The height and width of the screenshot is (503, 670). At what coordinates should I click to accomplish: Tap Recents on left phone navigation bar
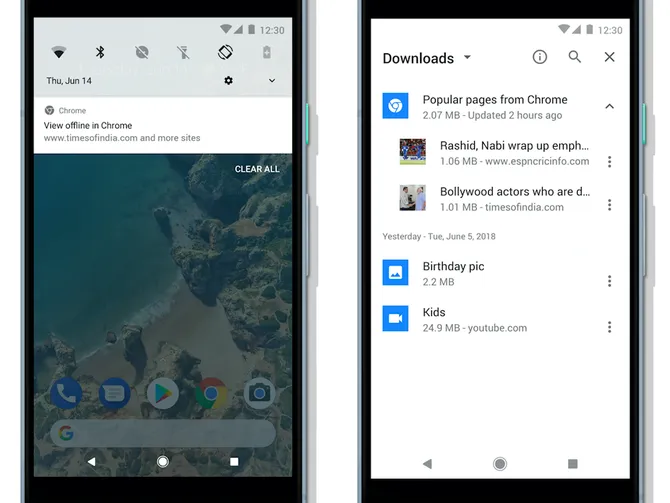(234, 462)
